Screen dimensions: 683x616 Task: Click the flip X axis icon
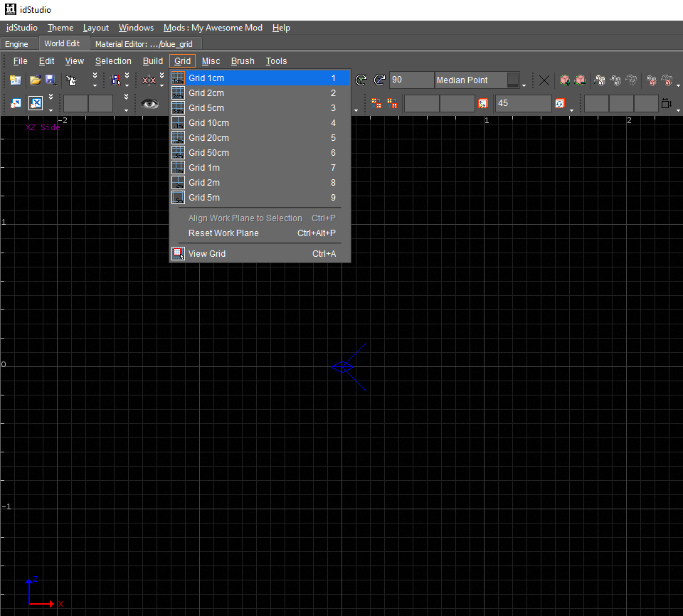coord(376,103)
